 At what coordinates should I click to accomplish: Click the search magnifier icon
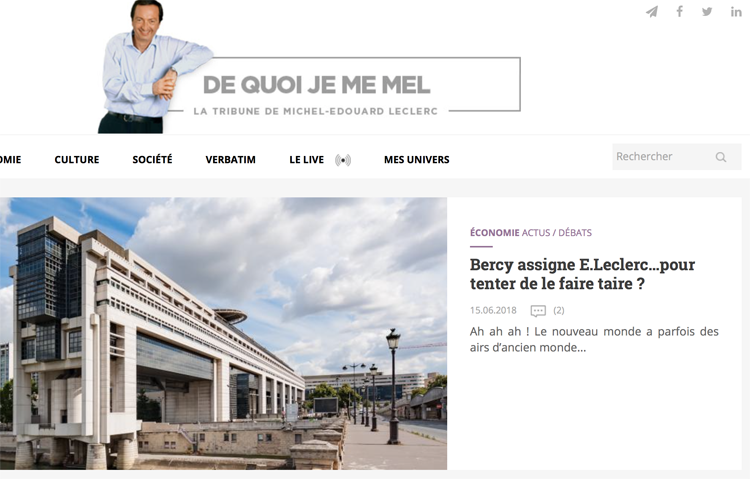pos(721,157)
